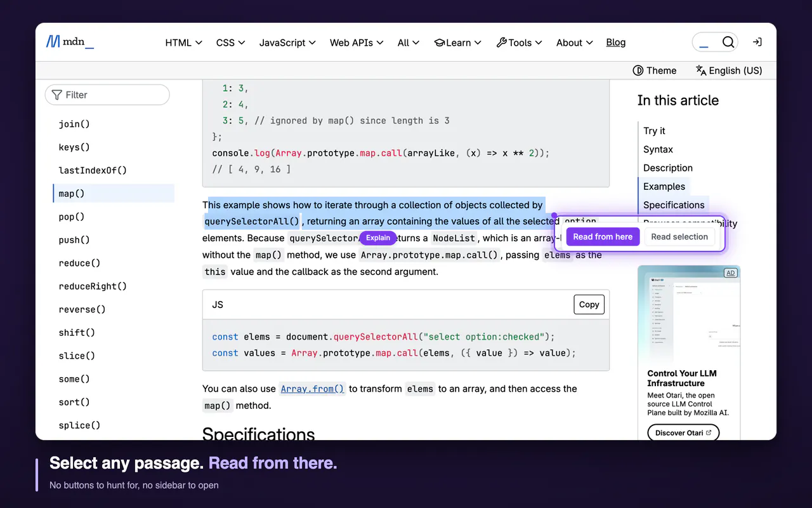The width and height of the screenshot is (812, 508).
Task: Click the Theme half-circle icon
Action: coord(638,70)
